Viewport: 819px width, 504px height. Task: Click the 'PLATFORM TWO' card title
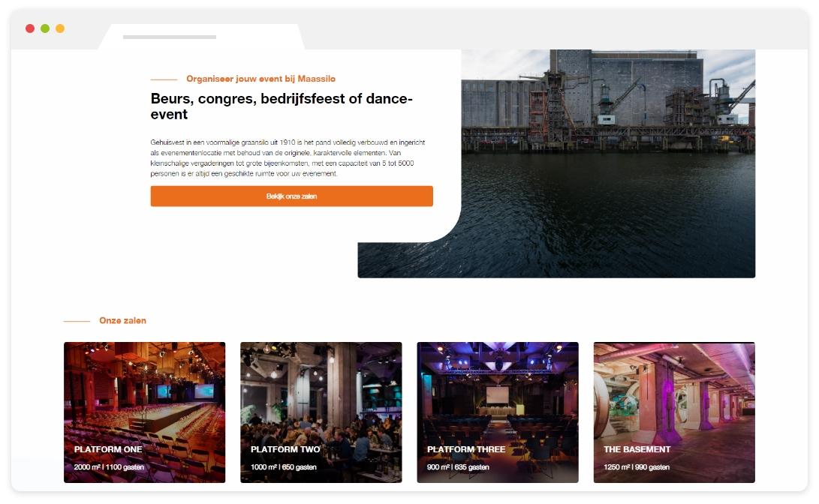click(285, 449)
